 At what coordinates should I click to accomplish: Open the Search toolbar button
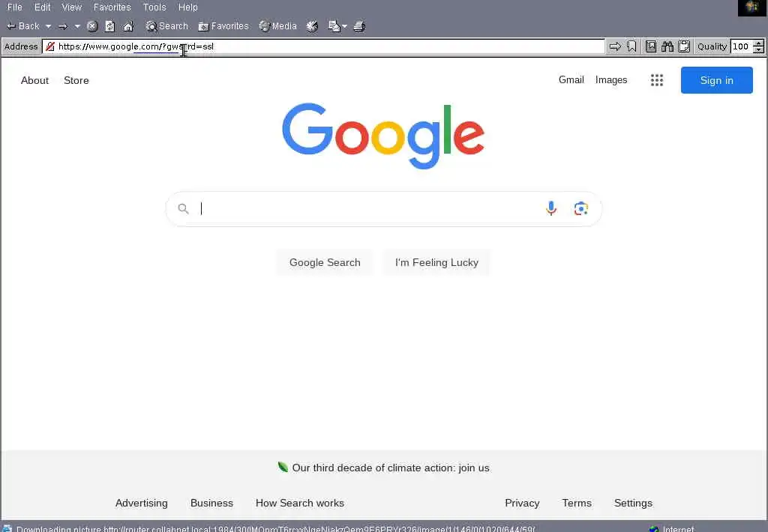tap(167, 26)
